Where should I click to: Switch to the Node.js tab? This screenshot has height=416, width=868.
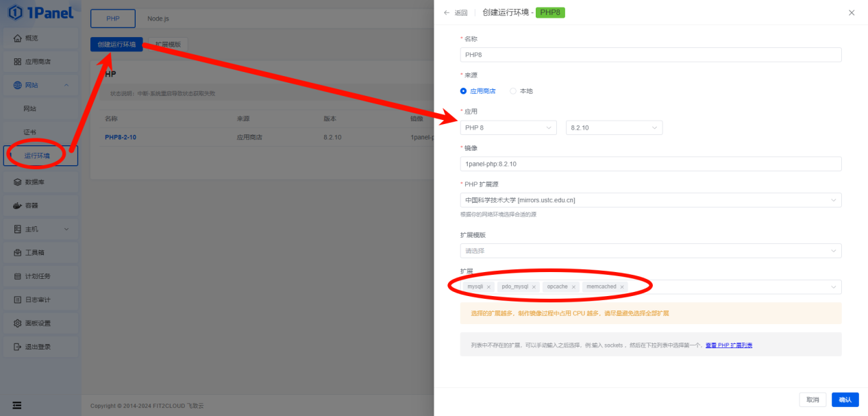coord(158,19)
